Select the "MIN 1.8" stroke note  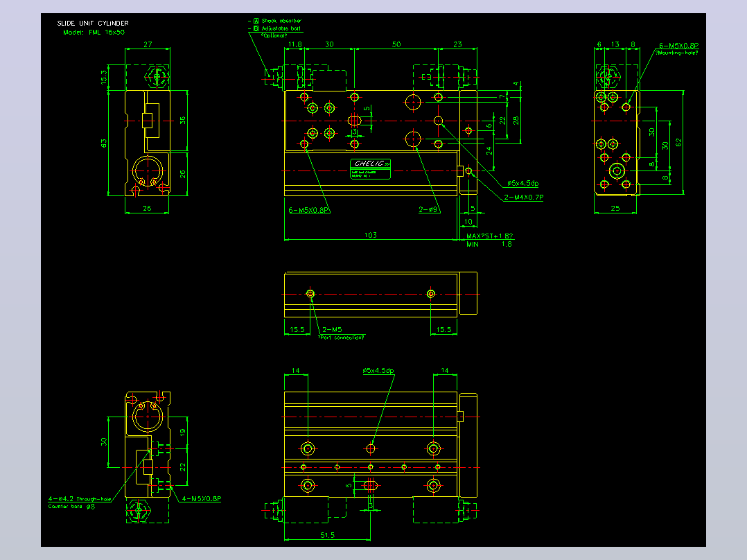[x=489, y=244]
